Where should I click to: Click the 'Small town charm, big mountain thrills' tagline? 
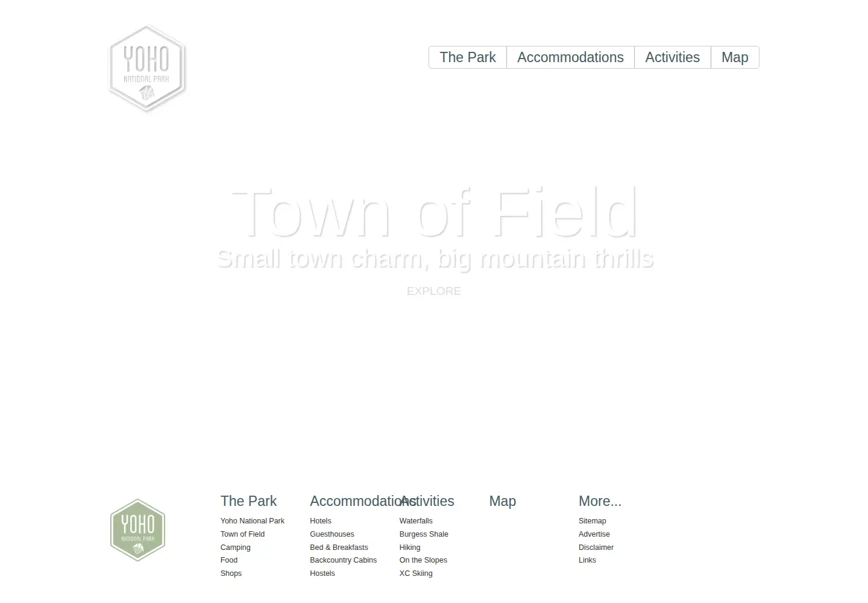(x=435, y=259)
